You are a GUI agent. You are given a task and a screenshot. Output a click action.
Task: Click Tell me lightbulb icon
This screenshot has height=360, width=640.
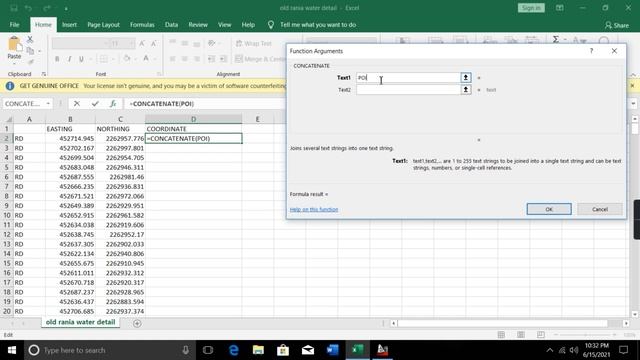click(x=271, y=25)
